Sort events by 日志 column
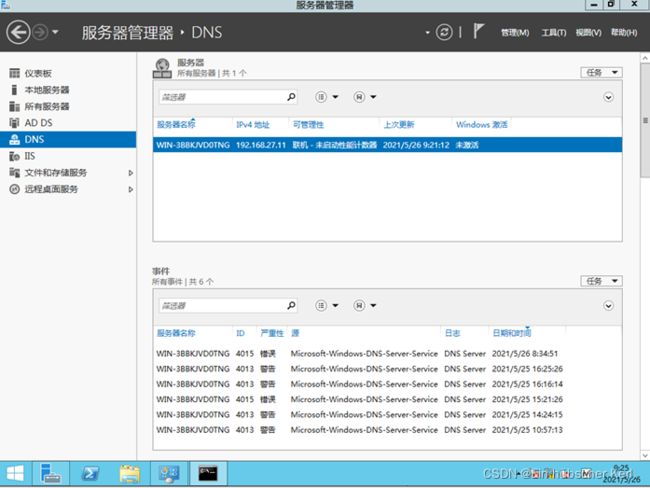 (452, 333)
